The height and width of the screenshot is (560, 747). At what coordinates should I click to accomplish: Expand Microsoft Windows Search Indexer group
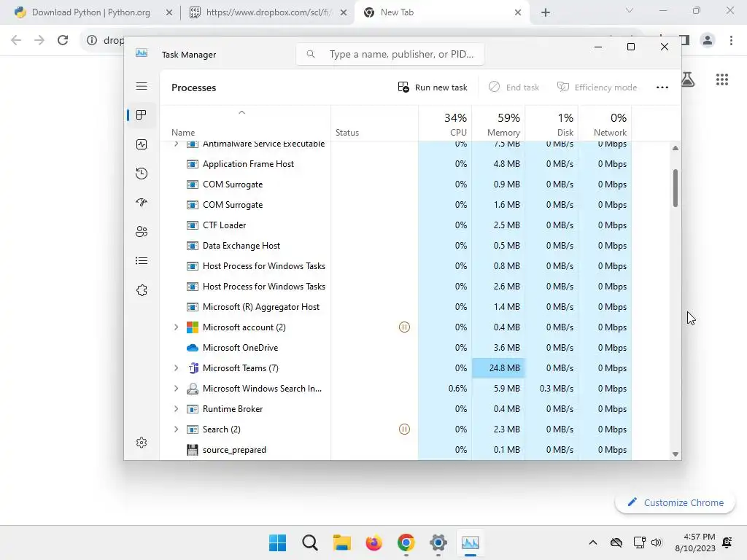click(x=177, y=389)
